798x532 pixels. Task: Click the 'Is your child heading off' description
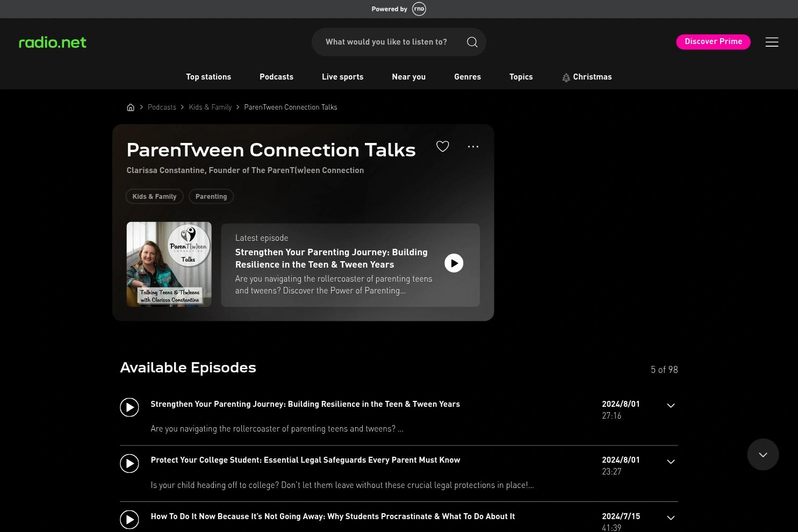tap(342, 485)
